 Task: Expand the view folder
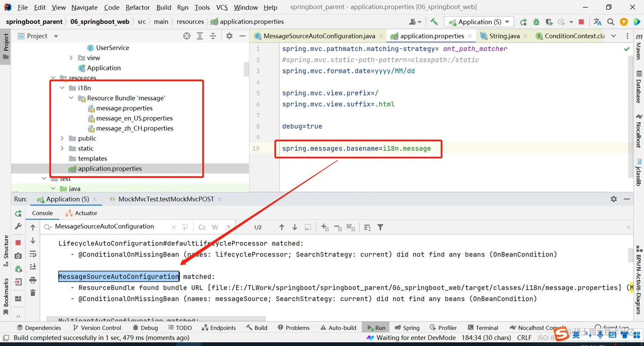(71, 58)
